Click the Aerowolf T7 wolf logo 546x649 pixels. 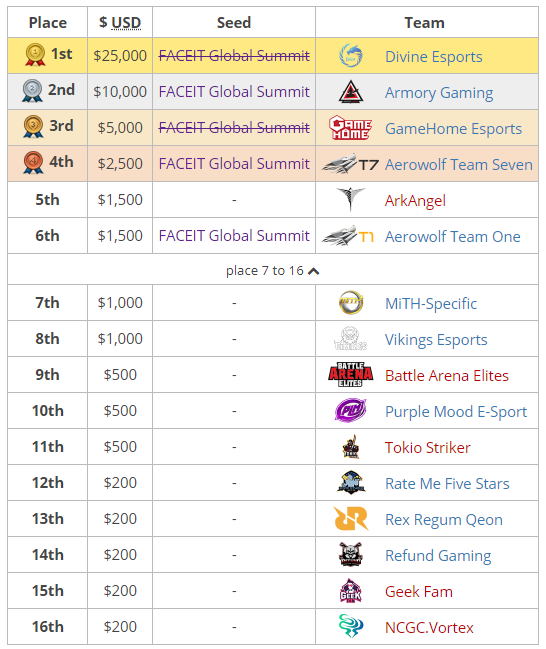(x=350, y=164)
